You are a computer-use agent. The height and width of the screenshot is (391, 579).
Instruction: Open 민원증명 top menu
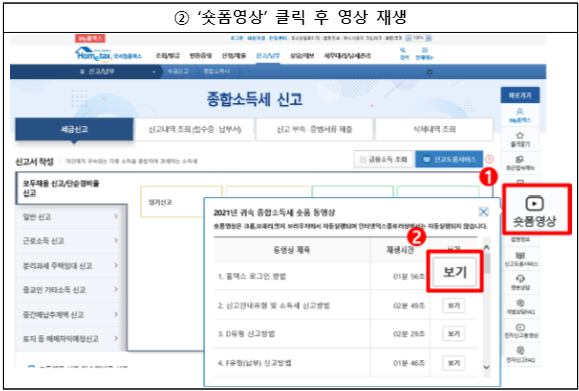(201, 56)
